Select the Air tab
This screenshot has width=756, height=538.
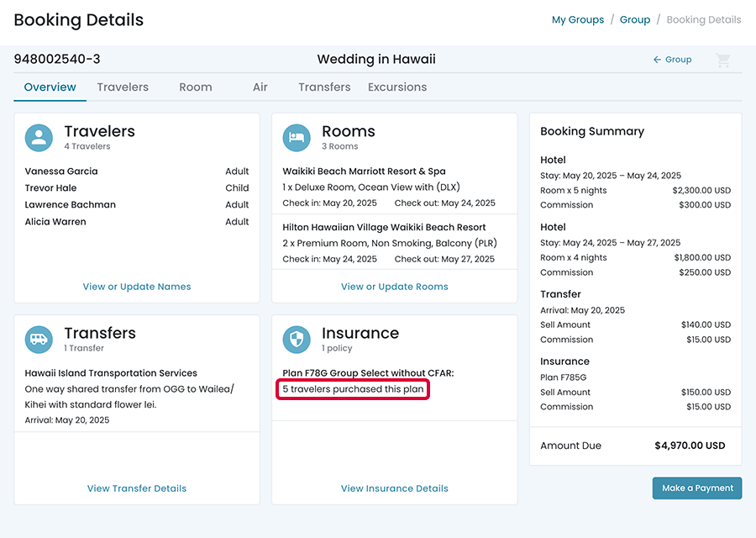click(x=260, y=87)
